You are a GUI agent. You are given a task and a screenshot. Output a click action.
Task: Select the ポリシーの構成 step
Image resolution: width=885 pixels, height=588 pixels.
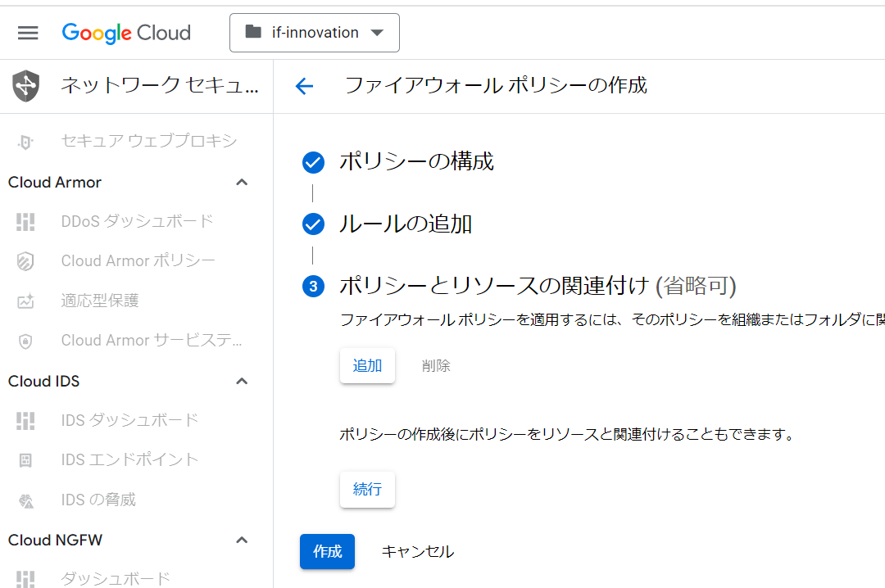pos(416,162)
